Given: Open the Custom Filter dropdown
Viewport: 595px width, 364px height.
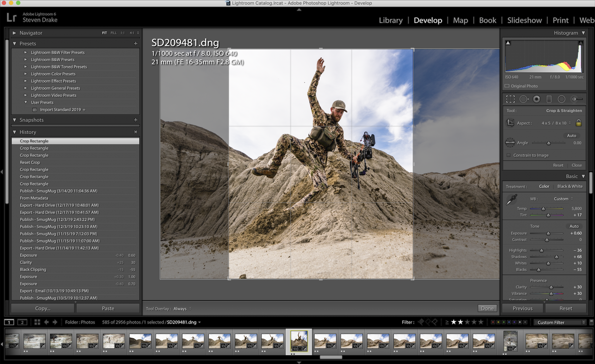Looking at the screenshot, I should tap(560, 322).
